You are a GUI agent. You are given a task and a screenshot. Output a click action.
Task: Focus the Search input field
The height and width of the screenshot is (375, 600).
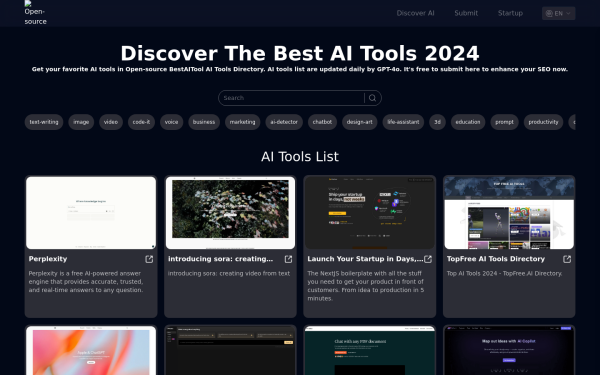coord(293,98)
